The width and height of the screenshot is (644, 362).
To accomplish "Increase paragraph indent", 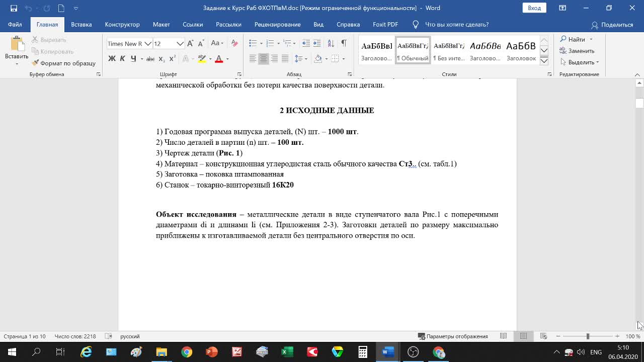I will [316, 43].
